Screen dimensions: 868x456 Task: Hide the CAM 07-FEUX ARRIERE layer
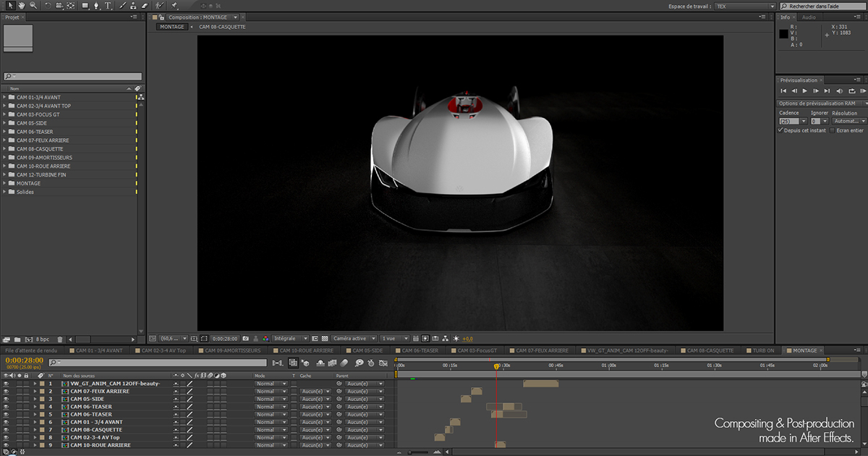click(x=6, y=392)
